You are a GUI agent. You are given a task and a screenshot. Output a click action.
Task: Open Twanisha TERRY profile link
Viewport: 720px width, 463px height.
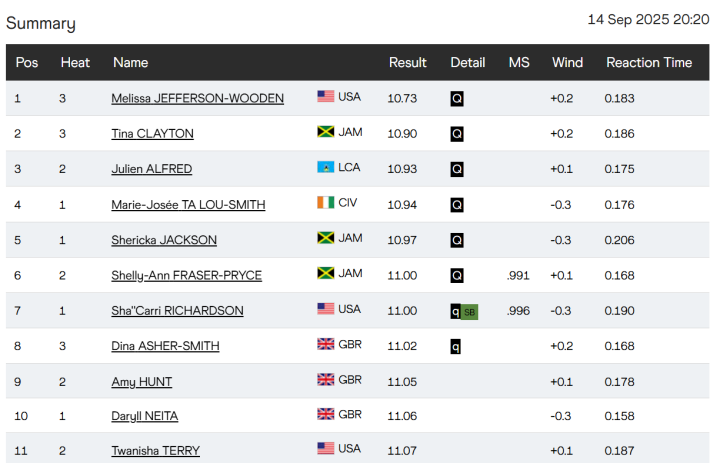[x=155, y=451]
